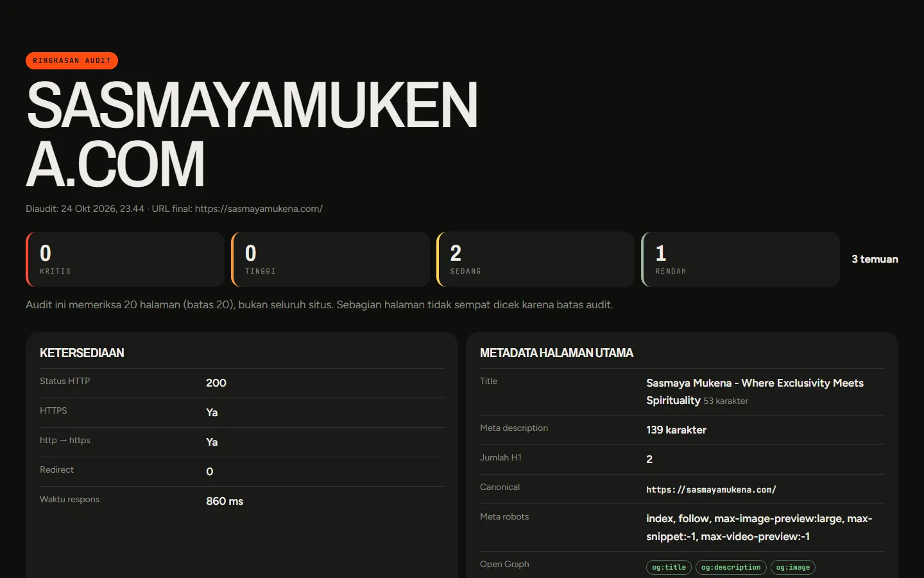
Task: Select the Rendah count card
Action: pos(740,259)
